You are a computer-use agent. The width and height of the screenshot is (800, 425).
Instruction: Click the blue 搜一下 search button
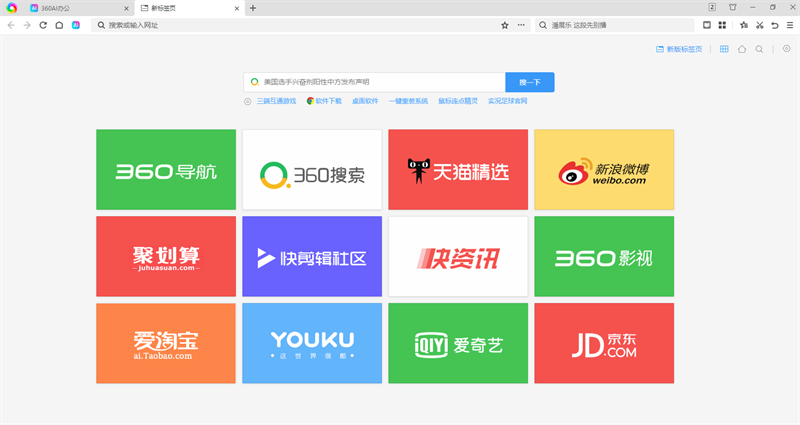(530, 82)
